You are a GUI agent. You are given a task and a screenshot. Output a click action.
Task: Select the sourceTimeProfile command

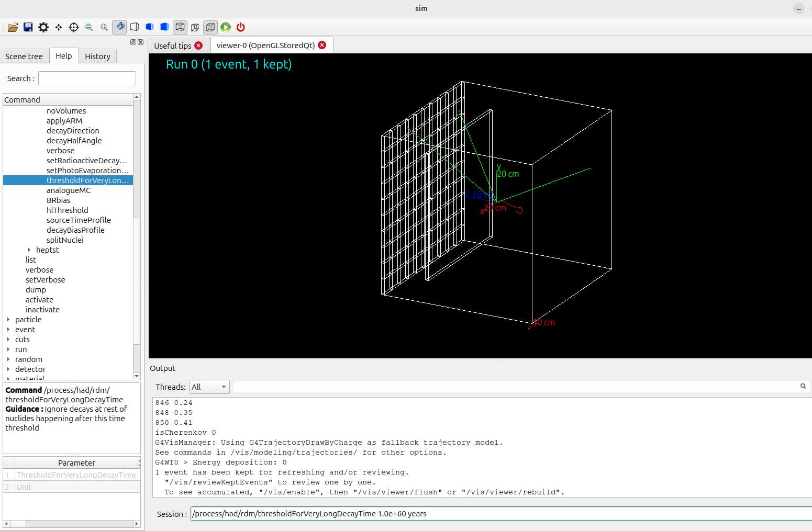pyautogui.click(x=79, y=220)
